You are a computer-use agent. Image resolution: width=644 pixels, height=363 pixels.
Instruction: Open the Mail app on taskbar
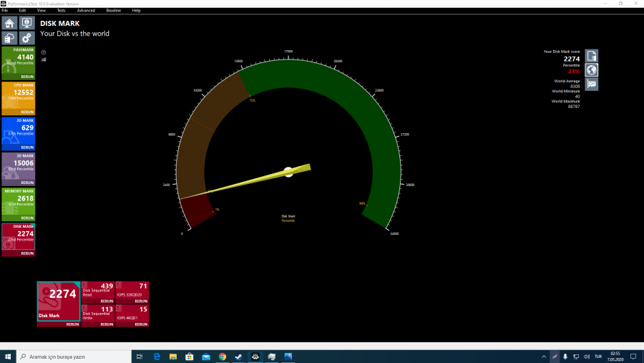tap(206, 357)
